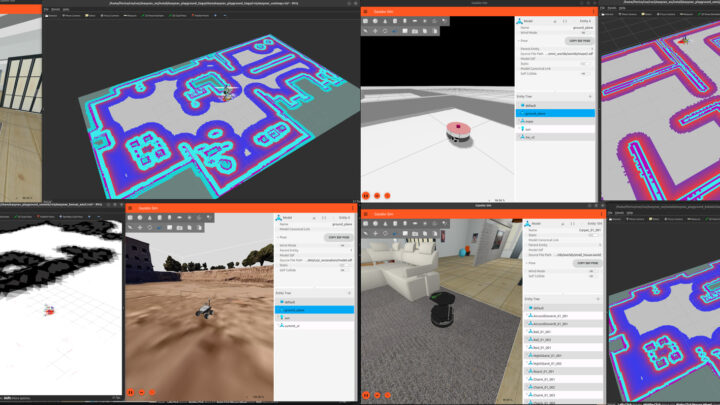Insert a Cylinder in white-floor robot Gazebo window

click(395, 21)
